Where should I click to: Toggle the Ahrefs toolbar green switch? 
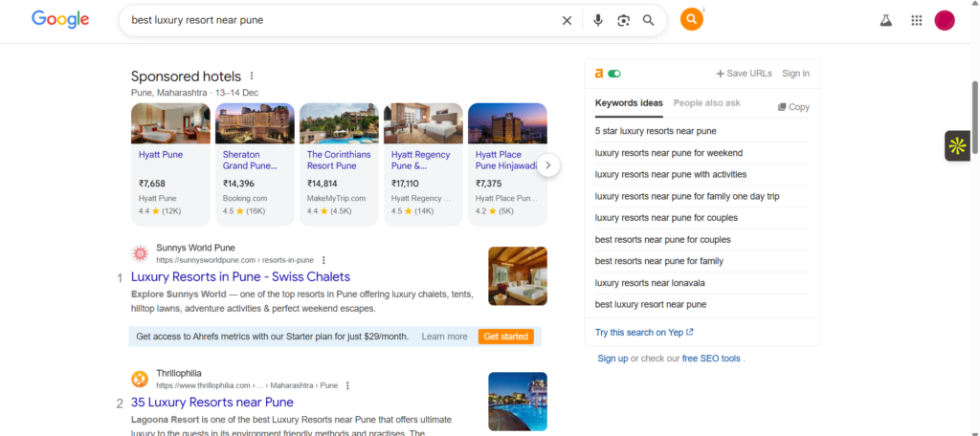613,74
